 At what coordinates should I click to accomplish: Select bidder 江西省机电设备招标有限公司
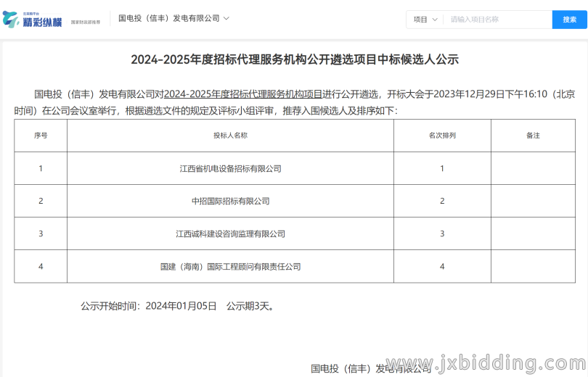point(230,169)
